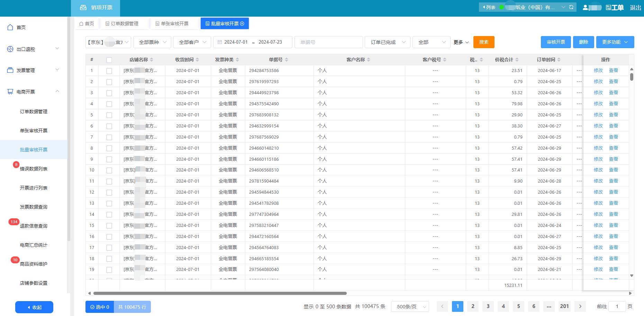Open the 全部票种 dropdown
Screen dimensions: 644x316
[152, 42]
